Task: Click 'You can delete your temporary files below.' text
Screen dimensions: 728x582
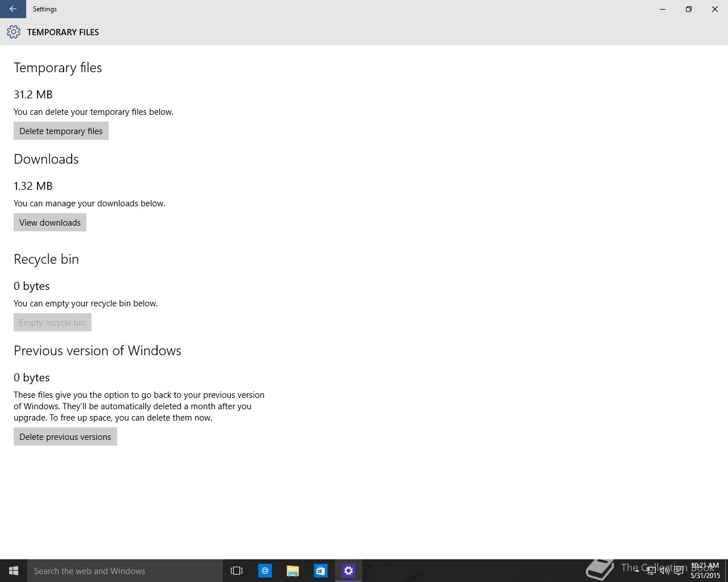Action: pyautogui.click(x=94, y=112)
